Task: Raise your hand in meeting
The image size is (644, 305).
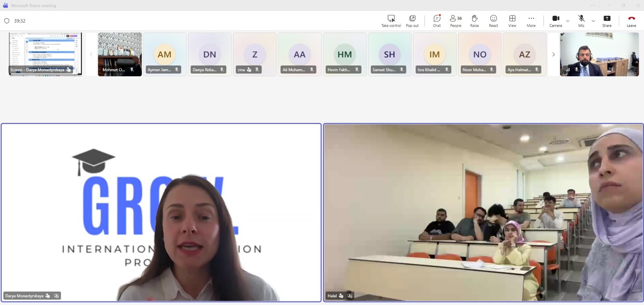Action: [x=475, y=21]
